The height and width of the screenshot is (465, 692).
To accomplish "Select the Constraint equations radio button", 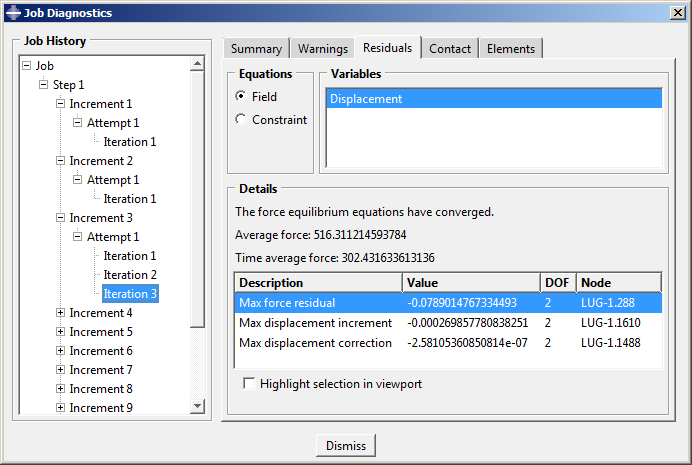I will [x=240, y=120].
